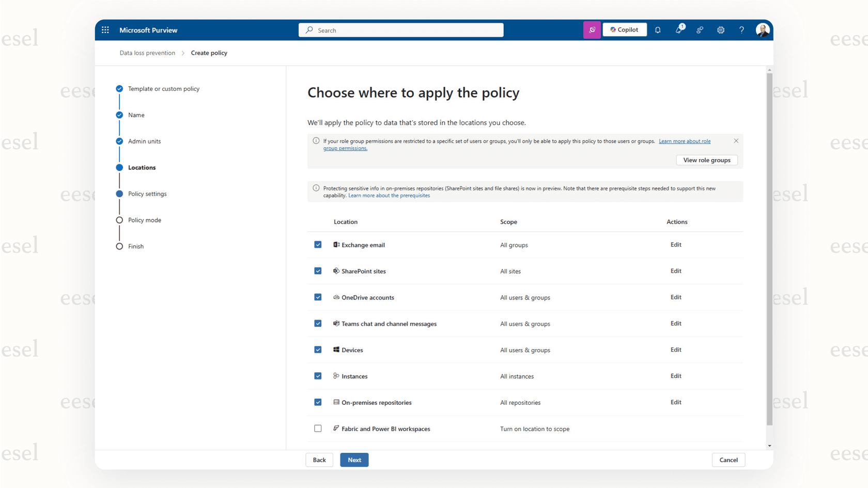The width and height of the screenshot is (868, 488).
Task: Open the help question mark
Action: pos(741,30)
